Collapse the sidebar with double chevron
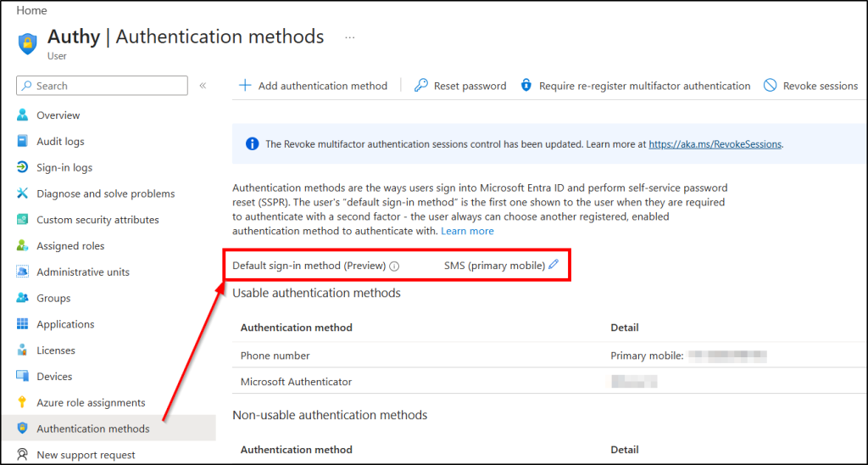The image size is (868, 465). point(203,86)
